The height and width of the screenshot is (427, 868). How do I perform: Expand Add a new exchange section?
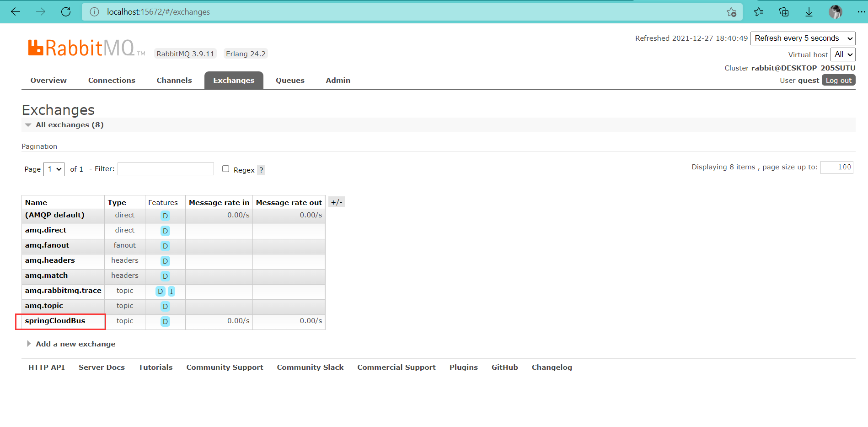point(75,344)
